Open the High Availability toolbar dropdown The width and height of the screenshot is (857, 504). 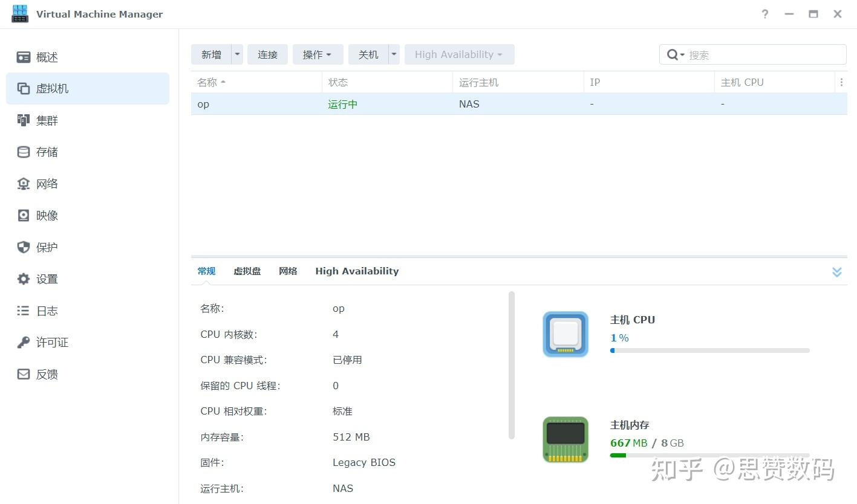click(460, 54)
